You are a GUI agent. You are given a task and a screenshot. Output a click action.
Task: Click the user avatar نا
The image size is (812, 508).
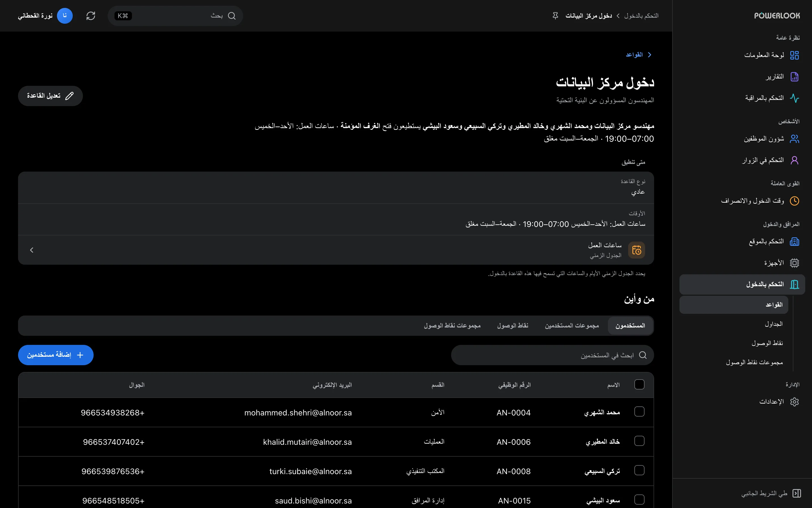(65, 16)
